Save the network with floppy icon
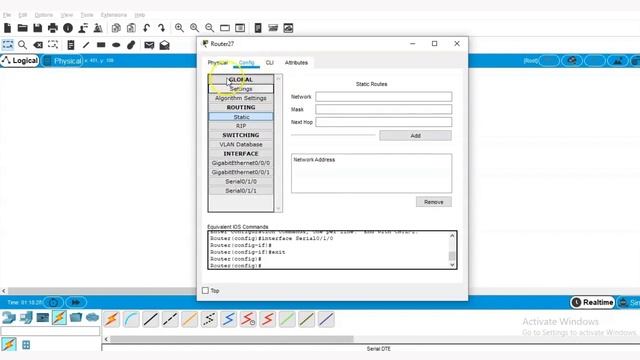The width and height of the screenshot is (640, 360). coord(38,28)
